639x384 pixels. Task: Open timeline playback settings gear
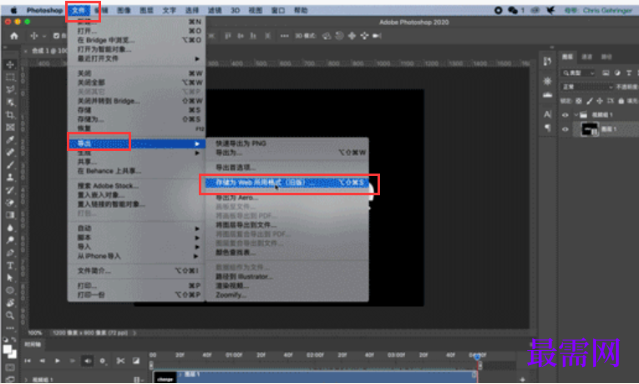tap(103, 361)
